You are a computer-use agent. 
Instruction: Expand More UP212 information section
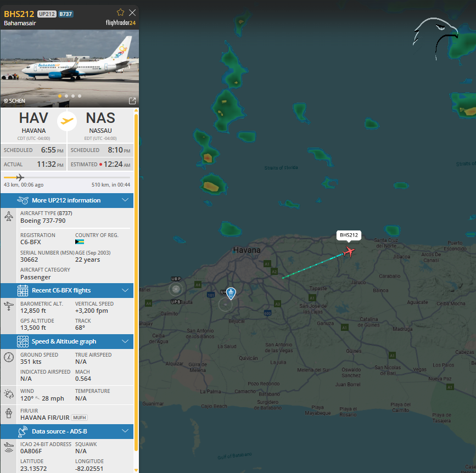[67, 200]
